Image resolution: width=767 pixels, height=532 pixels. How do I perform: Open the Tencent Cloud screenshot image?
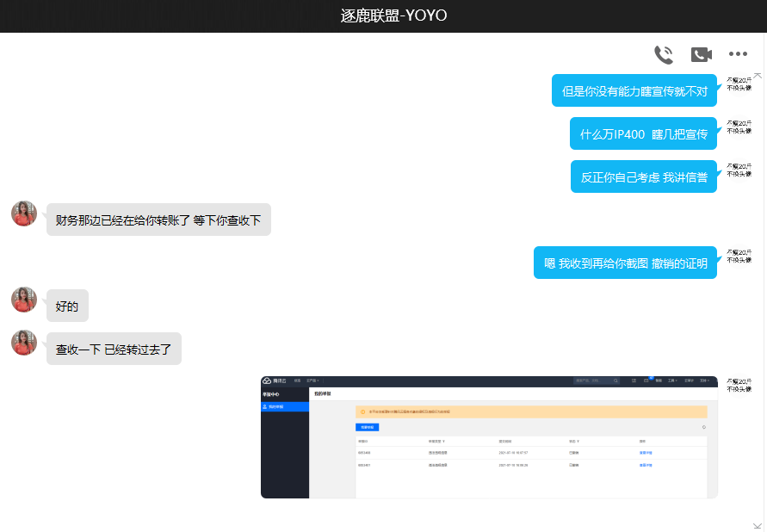(x=489, y=436)
